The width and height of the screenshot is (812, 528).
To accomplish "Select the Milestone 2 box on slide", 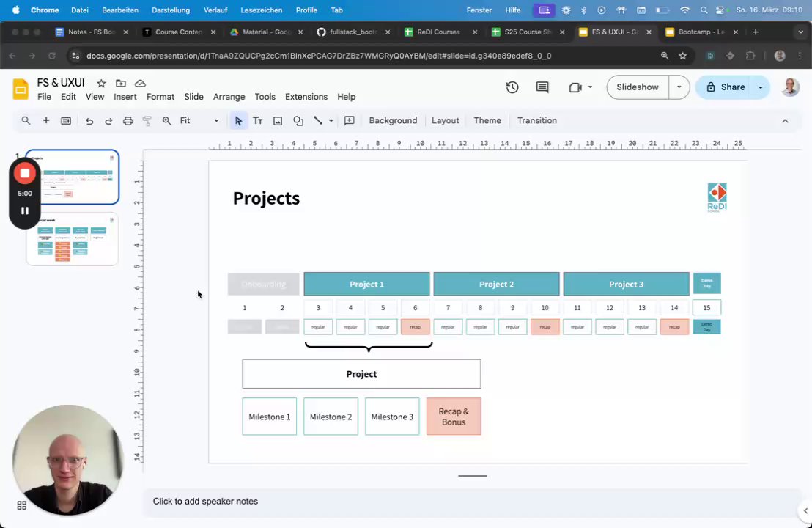I will pyautogui.click(x=331, y=417).
